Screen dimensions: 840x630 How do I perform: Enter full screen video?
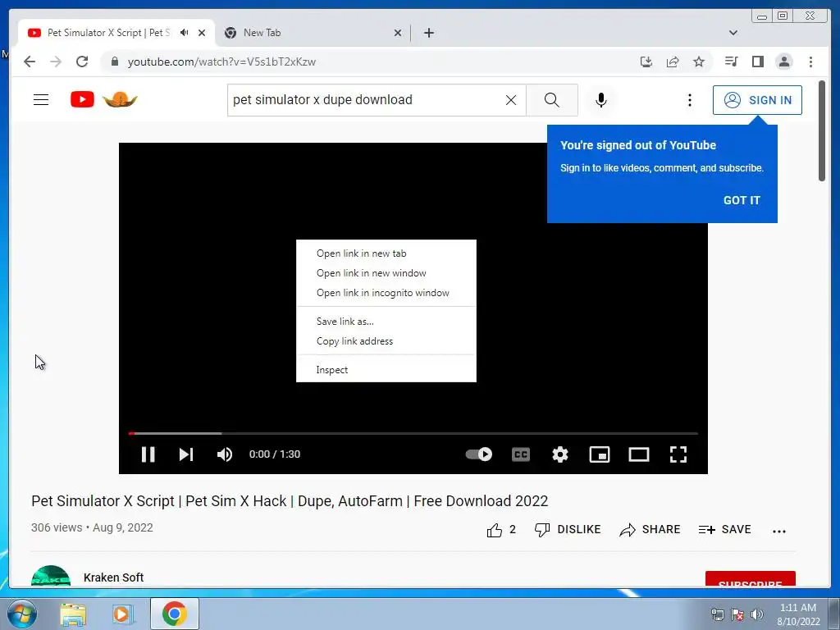point(678,454)
